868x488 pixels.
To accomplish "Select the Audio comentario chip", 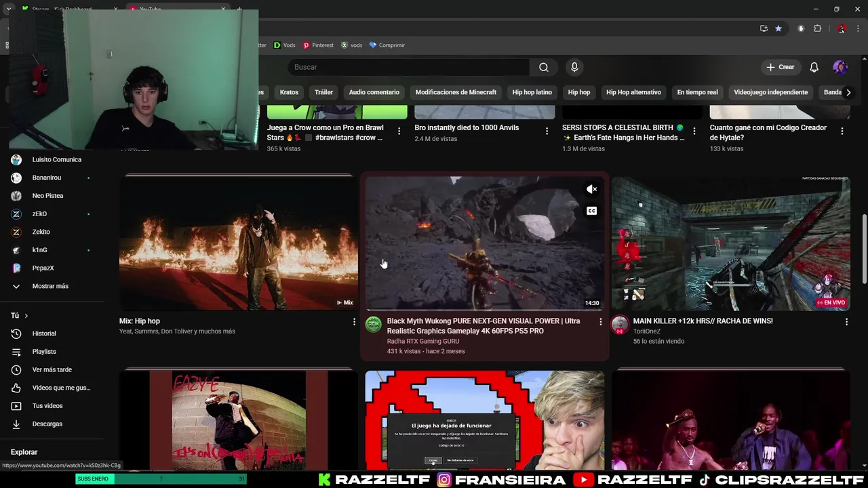I will coord(374,92).
